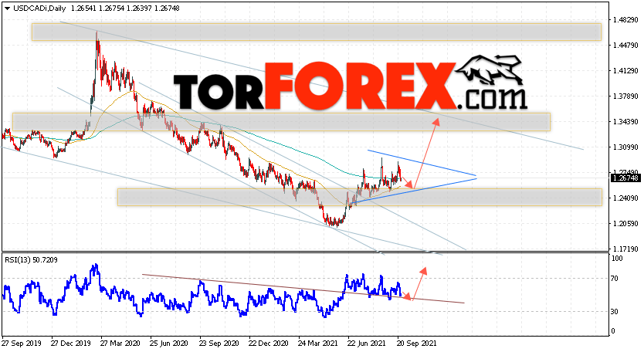Open the chart menu triangle beside USDCADi
The height and width of the screenshot is (352, 644).
7,8
